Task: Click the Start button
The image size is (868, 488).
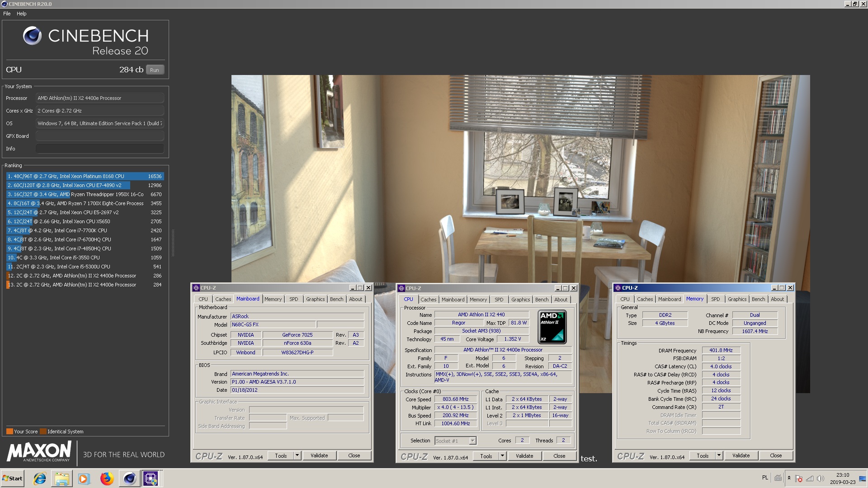Action: [x=13, y=479]
